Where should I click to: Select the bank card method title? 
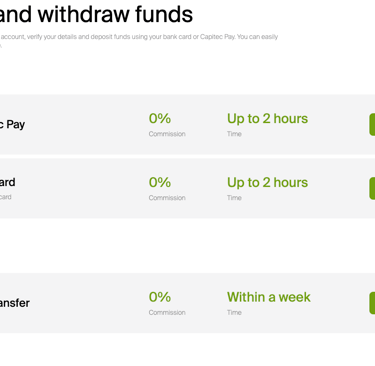[x=8, y=182]
